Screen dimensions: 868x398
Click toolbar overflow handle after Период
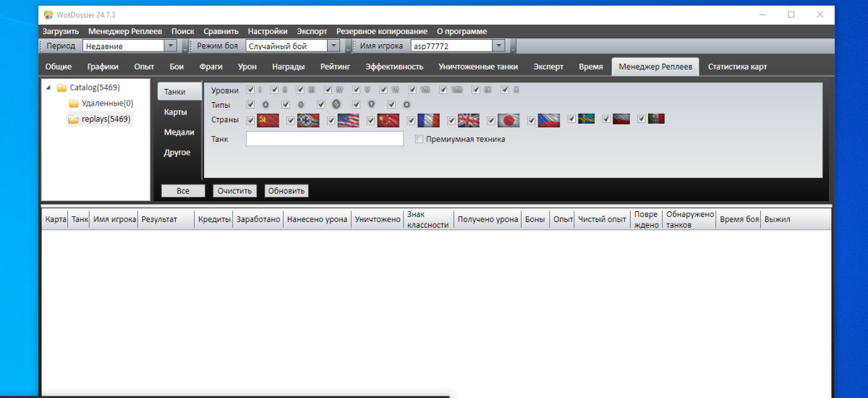point(185,46)
